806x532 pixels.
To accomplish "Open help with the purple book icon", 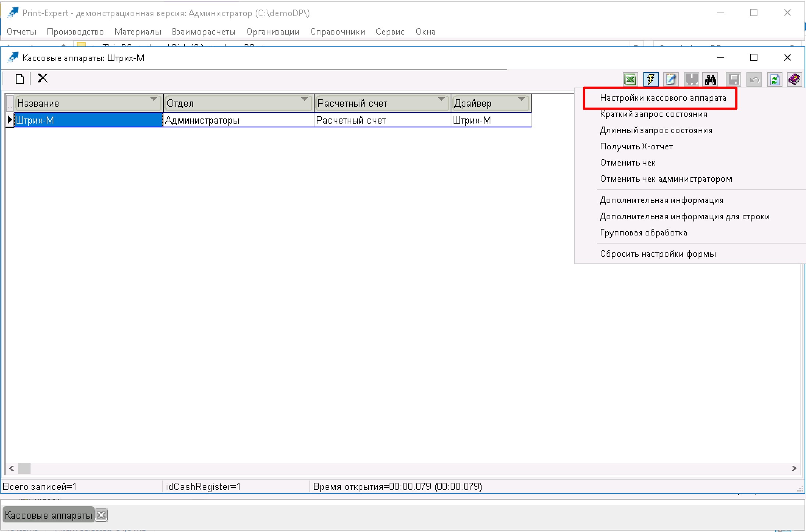I will [x=795, y=79].
